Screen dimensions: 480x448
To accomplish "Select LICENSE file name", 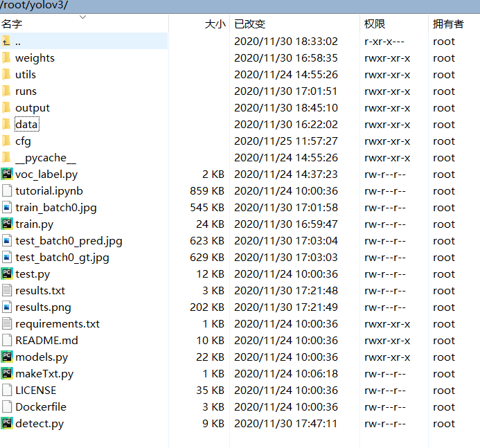I will point(36,390).
